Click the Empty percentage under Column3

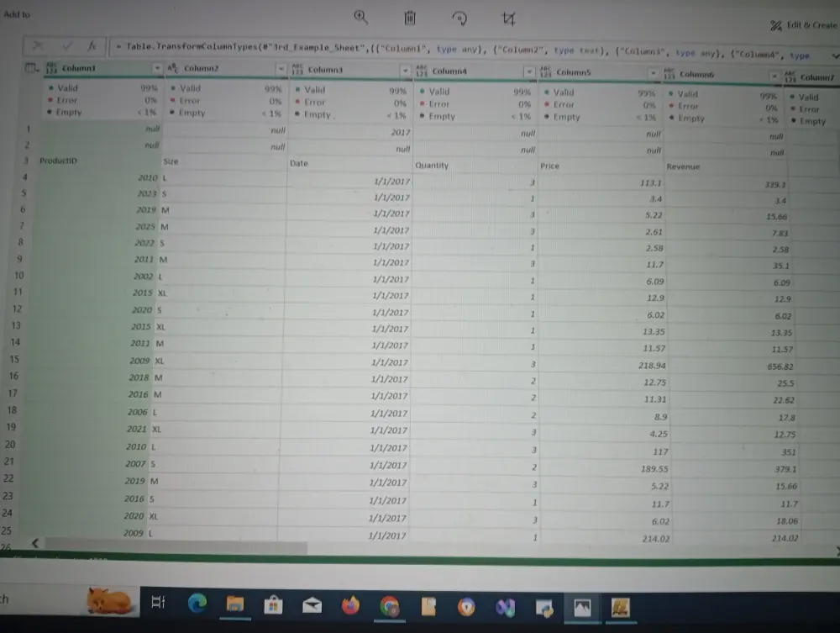396,116
